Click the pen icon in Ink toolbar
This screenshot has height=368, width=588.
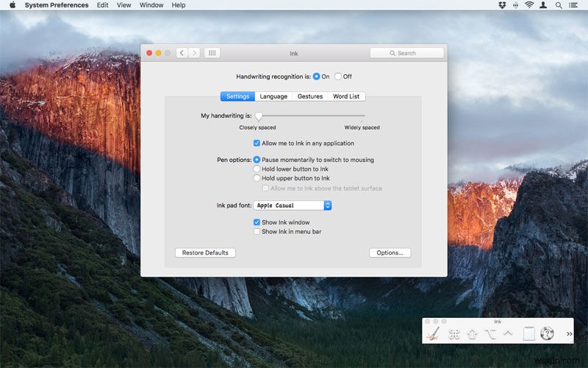(x=434, y=333)
